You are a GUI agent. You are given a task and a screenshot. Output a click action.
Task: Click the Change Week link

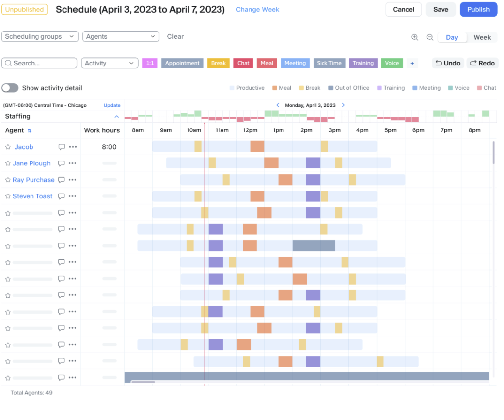[257, 9]
